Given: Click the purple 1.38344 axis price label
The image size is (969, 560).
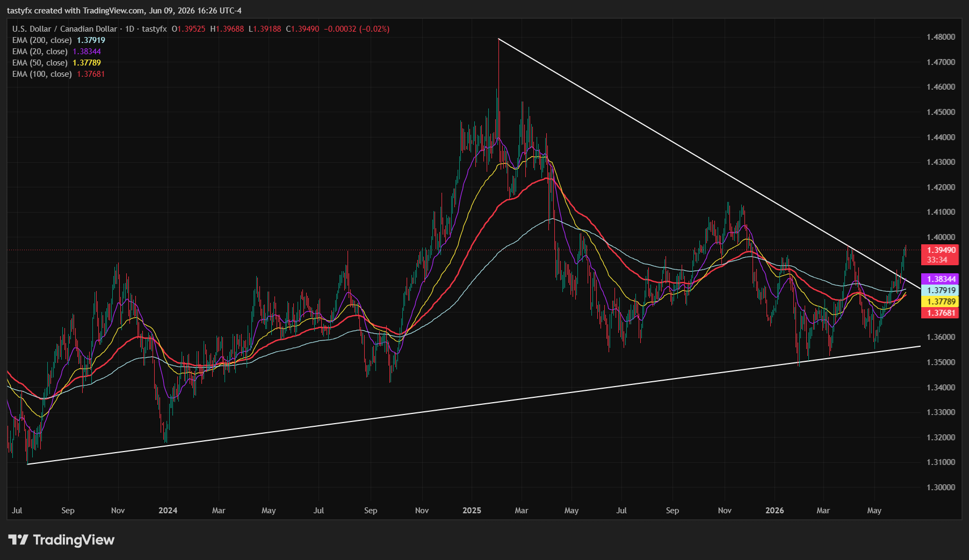Looking at the screenshot, I should click(939, 279).
